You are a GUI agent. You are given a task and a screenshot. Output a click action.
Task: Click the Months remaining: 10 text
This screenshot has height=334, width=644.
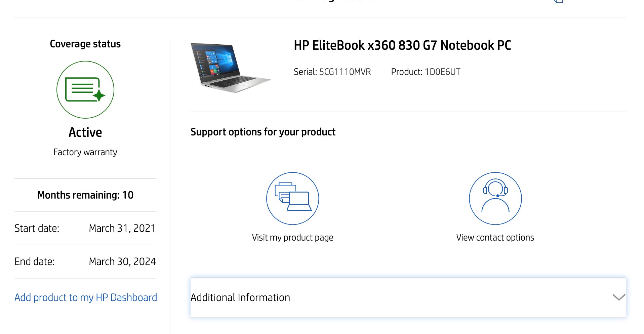(x=85, y=195)
